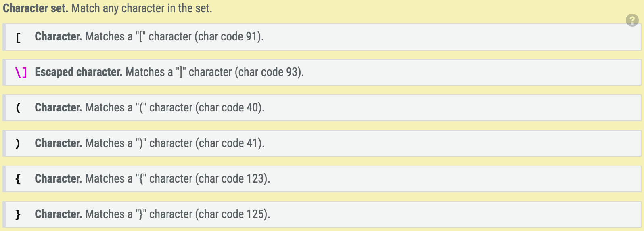Open the char code 40 explanation row
Viewport: 644px width, 231px height.
322,108
